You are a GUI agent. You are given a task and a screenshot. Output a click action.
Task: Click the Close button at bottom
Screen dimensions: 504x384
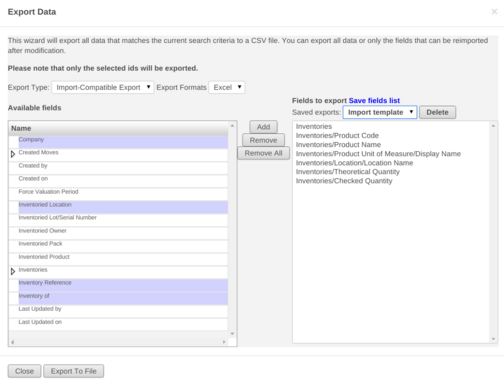click(x=24, y=371)
